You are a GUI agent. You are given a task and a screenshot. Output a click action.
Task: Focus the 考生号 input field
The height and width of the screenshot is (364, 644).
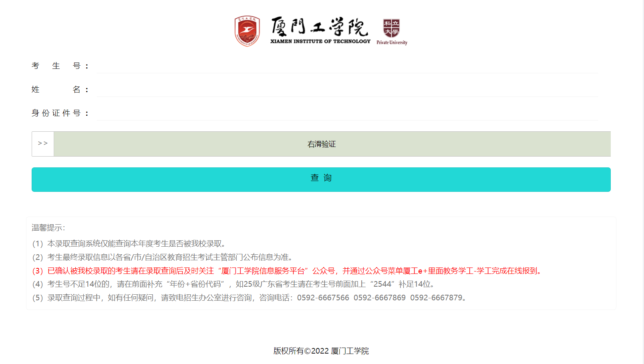(347, 66)
